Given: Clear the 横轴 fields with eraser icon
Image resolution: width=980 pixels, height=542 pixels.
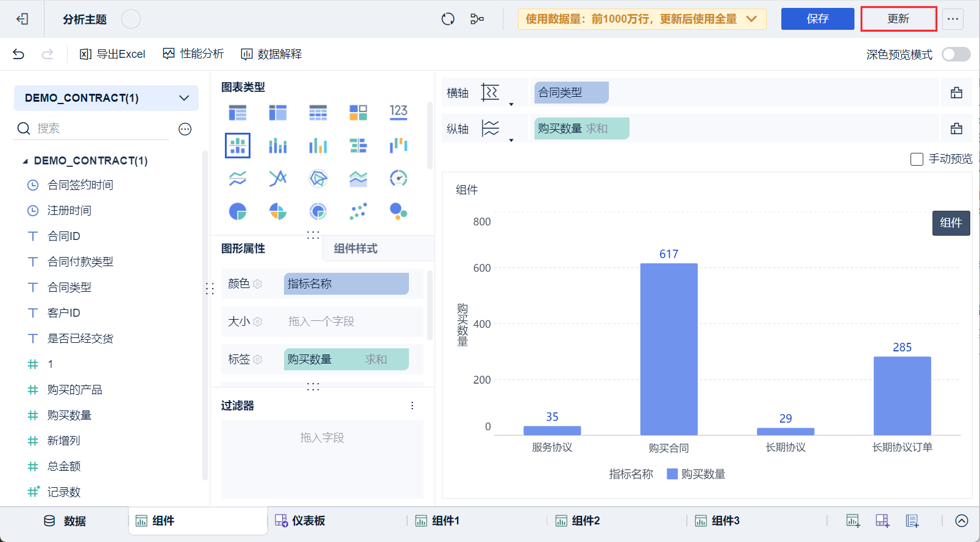Looking at the screenshot, I should pos(957,93).
